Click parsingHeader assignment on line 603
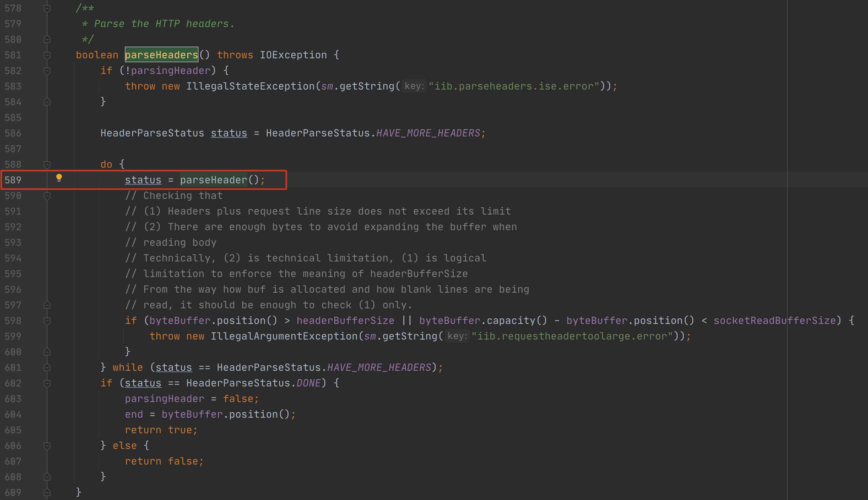The image size is (868, 500). coord(164,399)
